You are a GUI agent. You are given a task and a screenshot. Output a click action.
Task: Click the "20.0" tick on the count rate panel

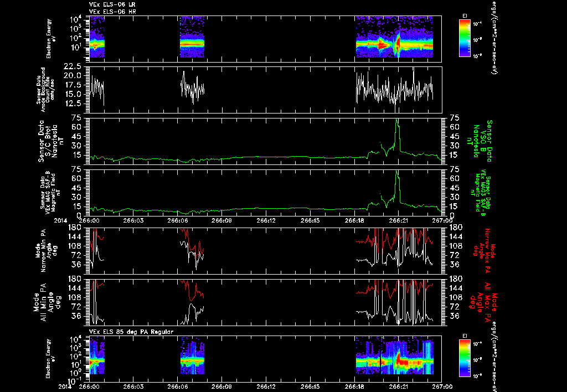73,76
